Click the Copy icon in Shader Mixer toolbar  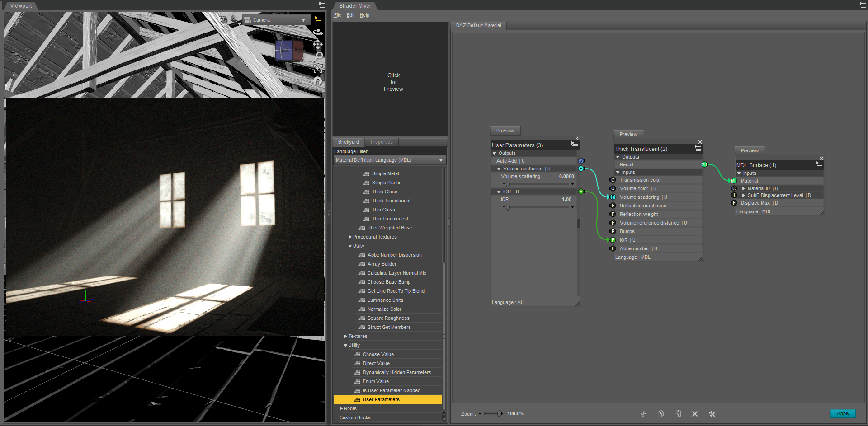[660, 414]
